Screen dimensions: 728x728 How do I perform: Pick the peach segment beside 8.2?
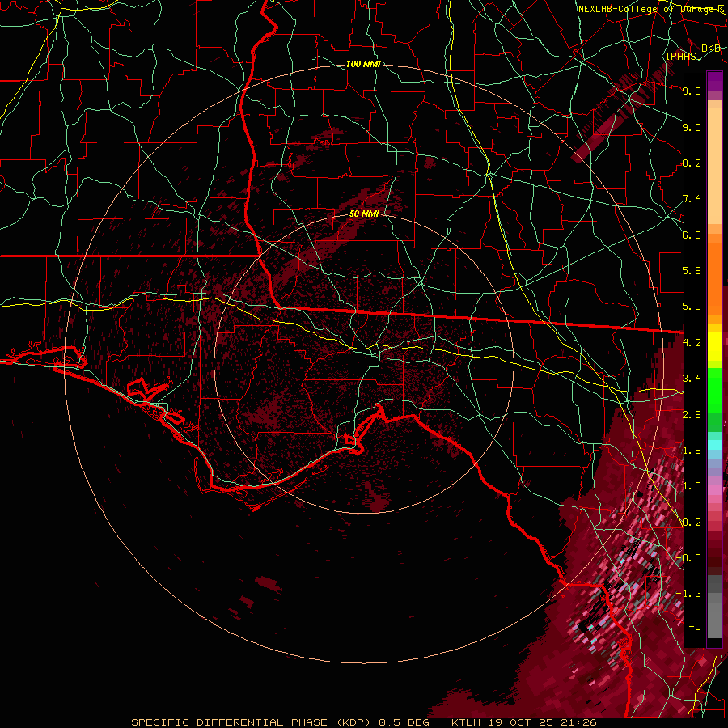pyautogui.click(x=714, y=166)
